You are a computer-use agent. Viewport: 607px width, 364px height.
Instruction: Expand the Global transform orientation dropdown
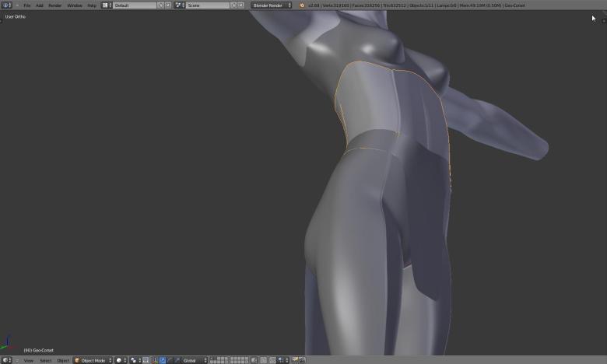pos(195,360)
